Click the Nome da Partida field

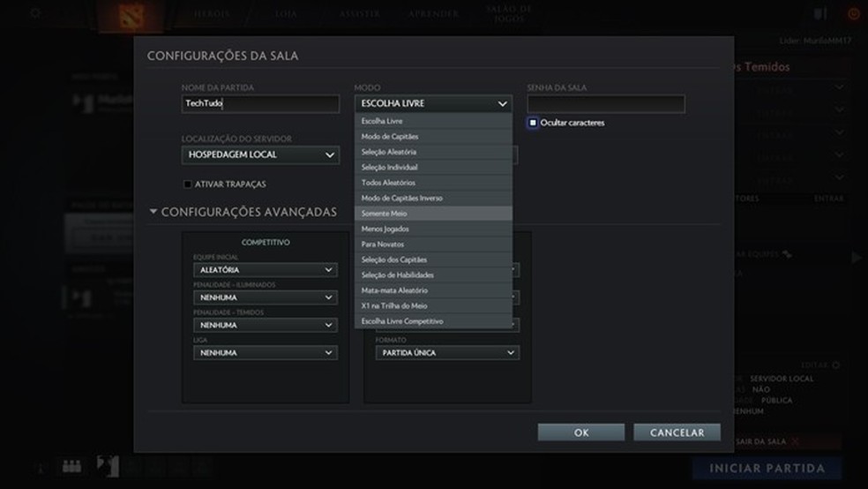(260, 103)
